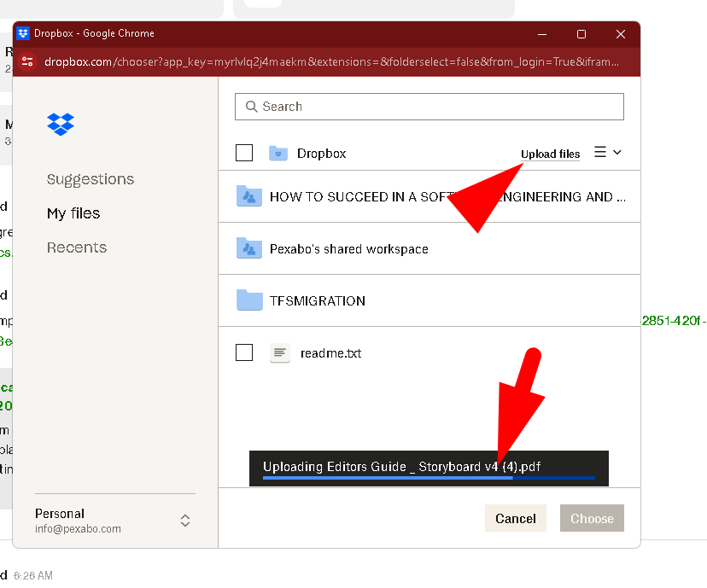707x588 pixels.
Task: Open HOW TO SUCCEED IN A SOFT... folder
Action: coord(429,196)
